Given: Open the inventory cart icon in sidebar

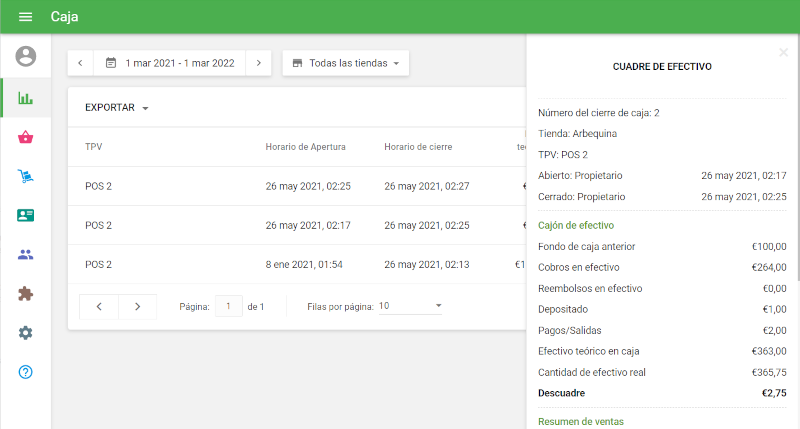Looking at the screenshot, I should click(26, 176).
